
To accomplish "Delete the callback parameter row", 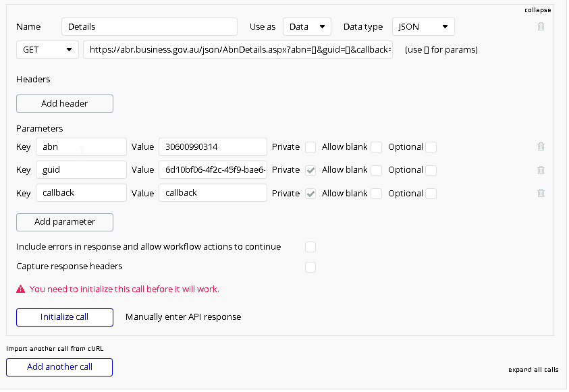I will pyautogui.click(x=541, y=193).
